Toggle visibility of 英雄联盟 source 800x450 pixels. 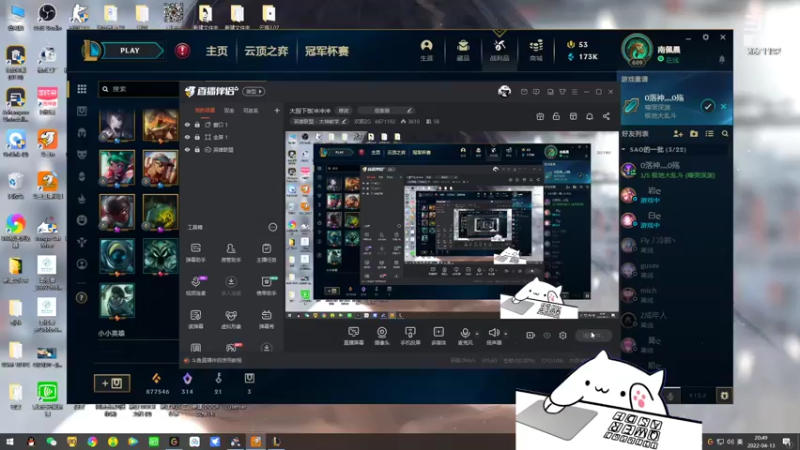click(x=187, y=150)
